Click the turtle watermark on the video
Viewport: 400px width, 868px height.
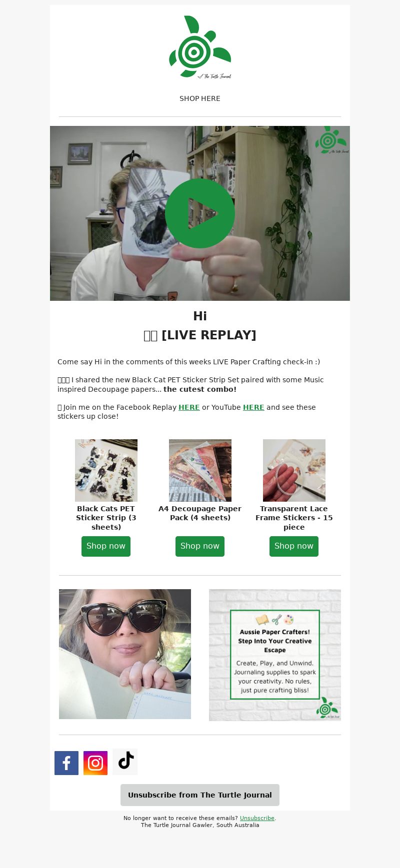tap(332, 140)
